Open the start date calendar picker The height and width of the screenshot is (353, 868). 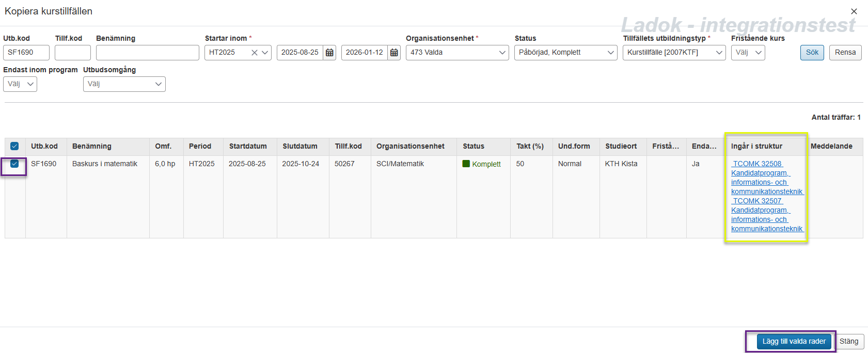(x=329, y=53)
